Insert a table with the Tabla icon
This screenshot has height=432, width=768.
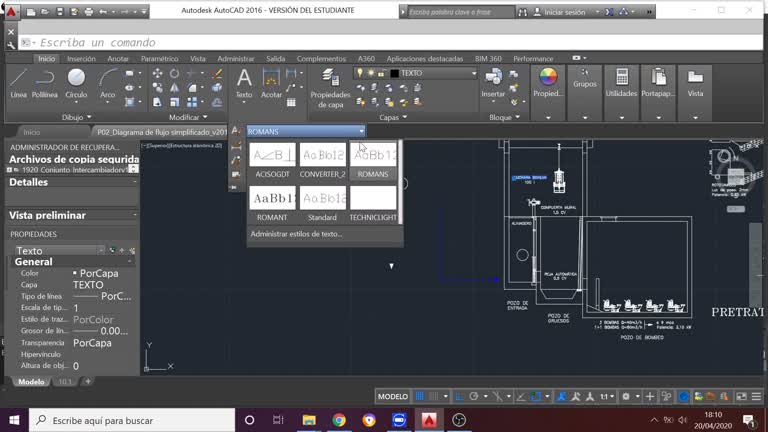291,102
